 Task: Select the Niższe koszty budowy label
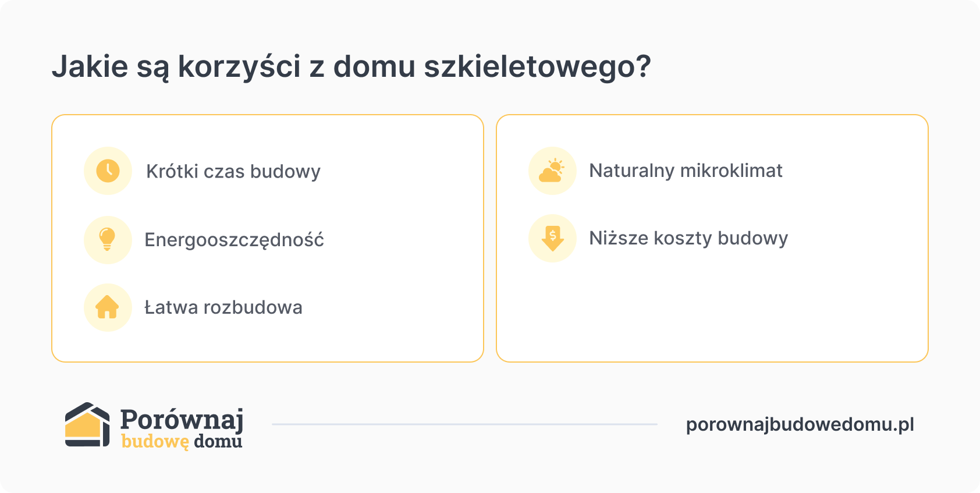688,238
